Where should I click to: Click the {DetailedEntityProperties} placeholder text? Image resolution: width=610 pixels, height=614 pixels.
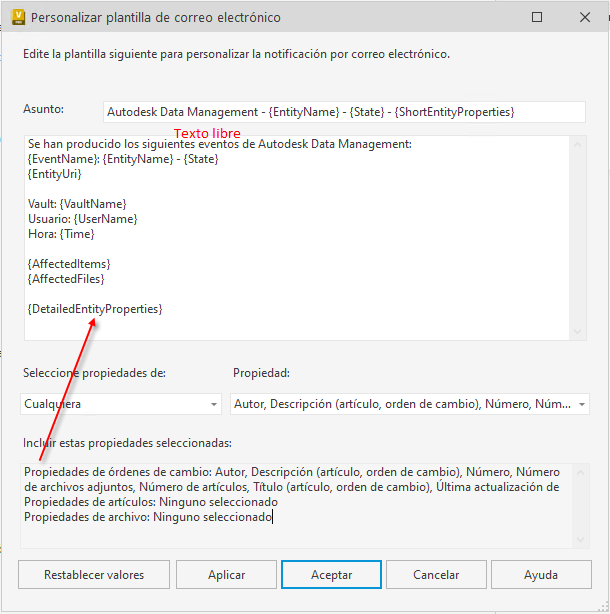click(x=95, y=309)
